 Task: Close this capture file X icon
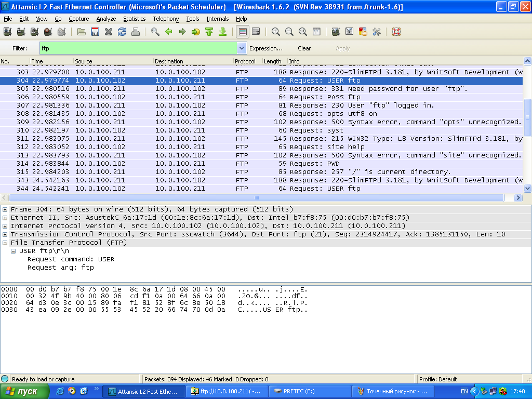coord(109,32)
